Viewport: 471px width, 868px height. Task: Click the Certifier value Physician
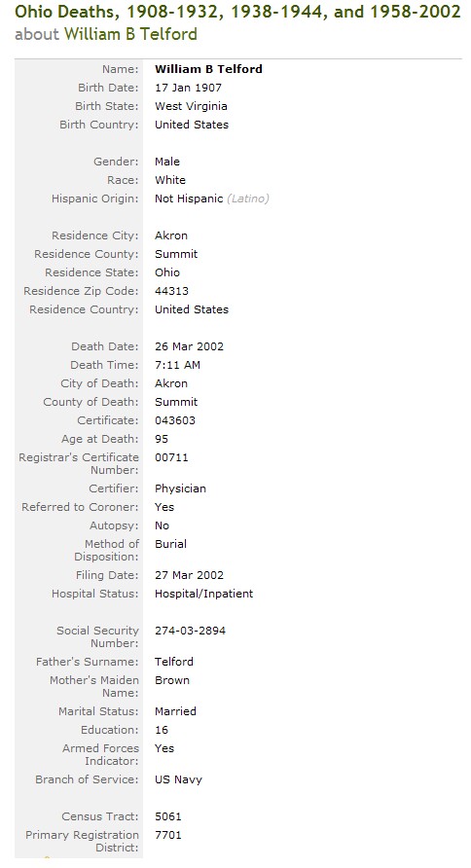pyautogui.click(x=180, y=489)
